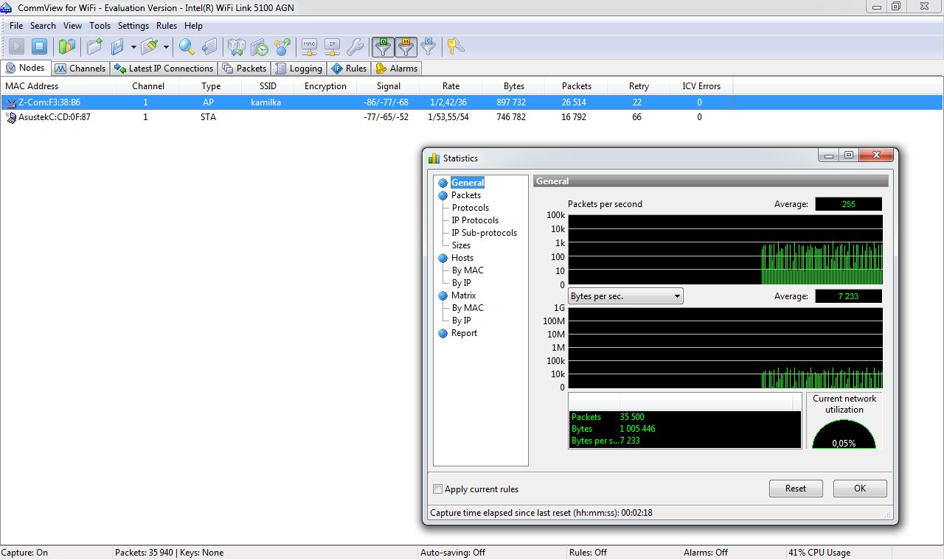Click the Reconstruct TCP Session toolbar icon
Image resolution: width=944 pixels, height=560 pixels.
coord(236,47)
